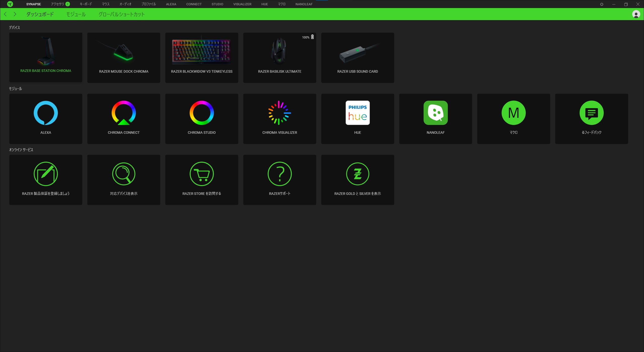This screenshot has width=644, height=352.
Task: Open the Chroma Connect module icon
Action: click(124, 113)
